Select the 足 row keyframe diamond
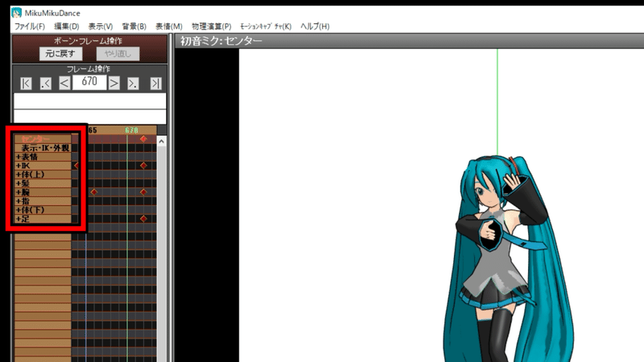644x362 pixels. click(x=143, y=219)
